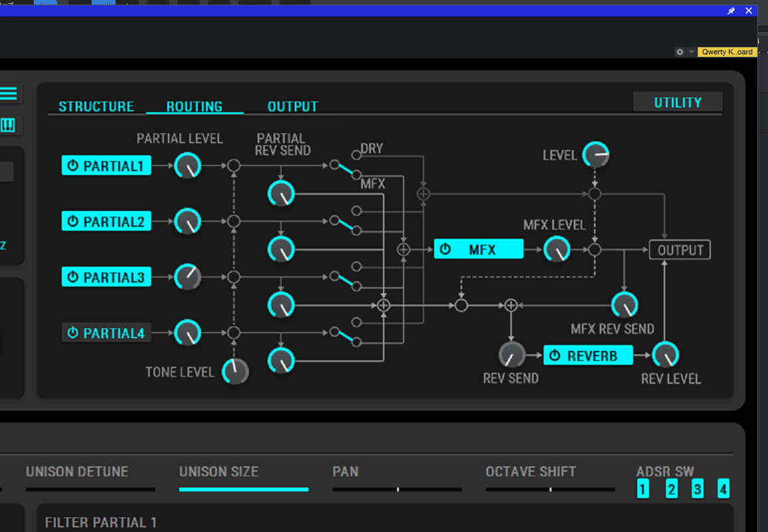
Task: Disable the PARTIAL2 power button
Action: [73, 222]
